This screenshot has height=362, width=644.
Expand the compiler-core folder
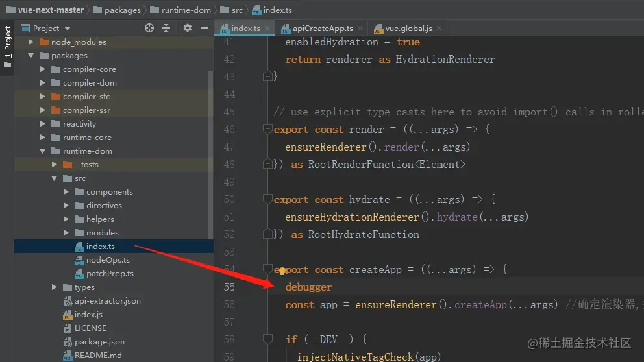(x=42, y=69)
